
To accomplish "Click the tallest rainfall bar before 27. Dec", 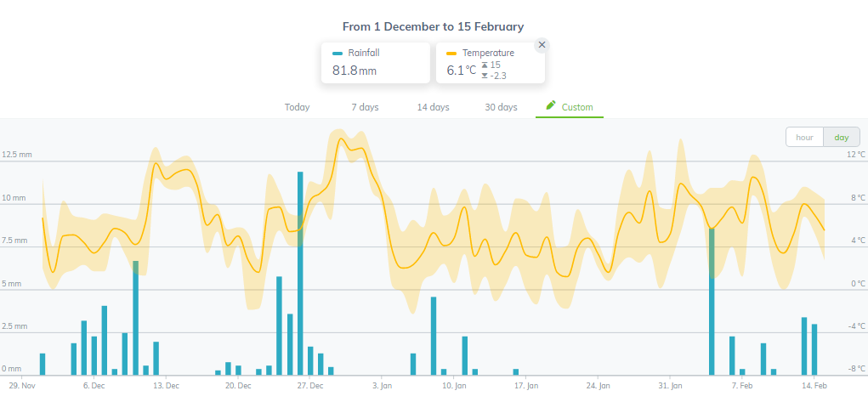I will 301,273.
